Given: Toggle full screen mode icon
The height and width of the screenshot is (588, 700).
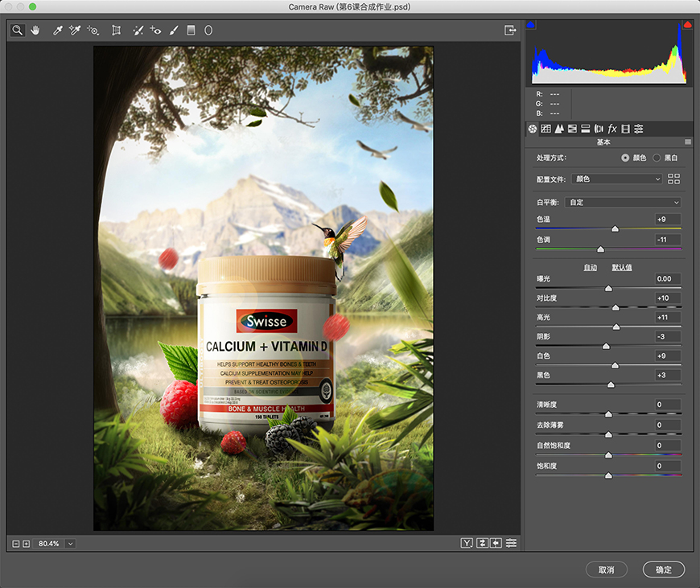Looking at the screenshot, I should pyautogui.click(x=510, y=31).
